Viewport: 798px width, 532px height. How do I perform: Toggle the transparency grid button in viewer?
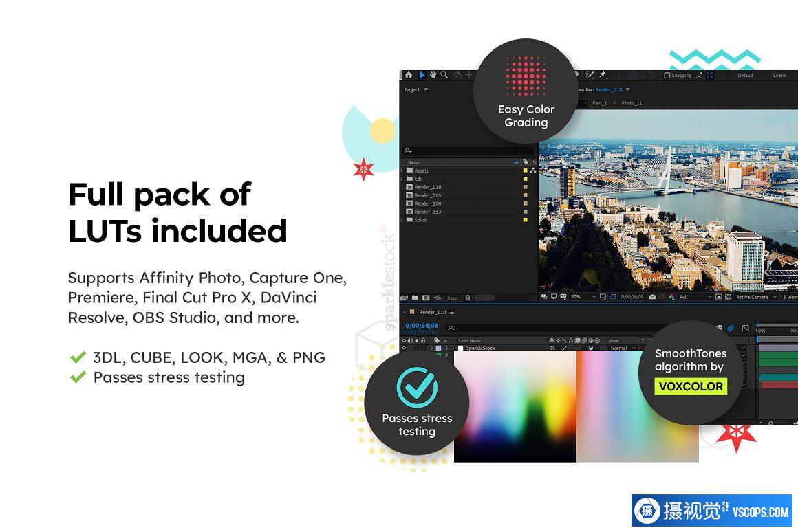729,297
